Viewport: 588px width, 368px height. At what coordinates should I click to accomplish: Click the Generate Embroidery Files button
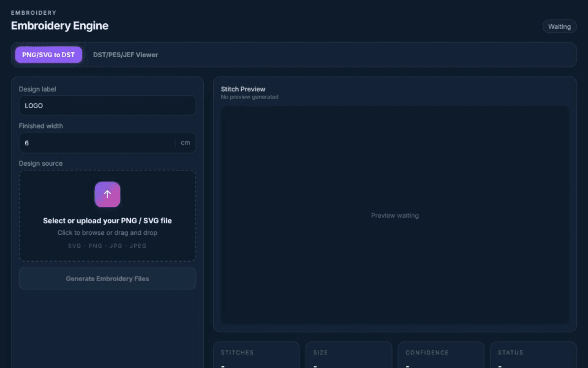pyautogui.click(x=107, y=278)
